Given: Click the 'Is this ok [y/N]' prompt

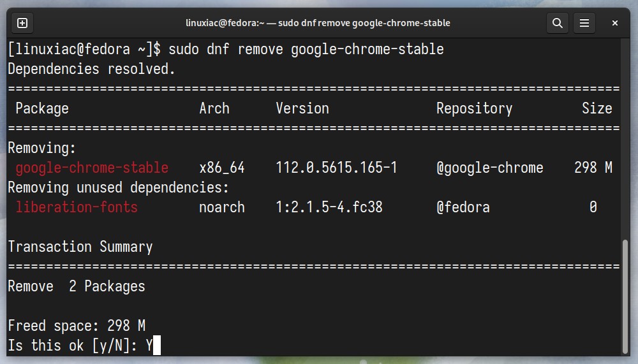Looking at the screenshot, I should click(x=73, y=346).
